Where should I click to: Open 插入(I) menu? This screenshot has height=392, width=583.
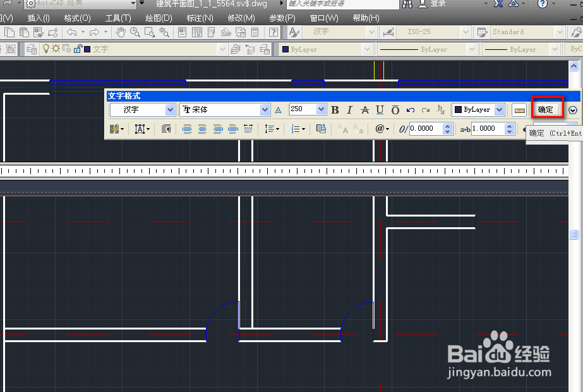(39, 18)
